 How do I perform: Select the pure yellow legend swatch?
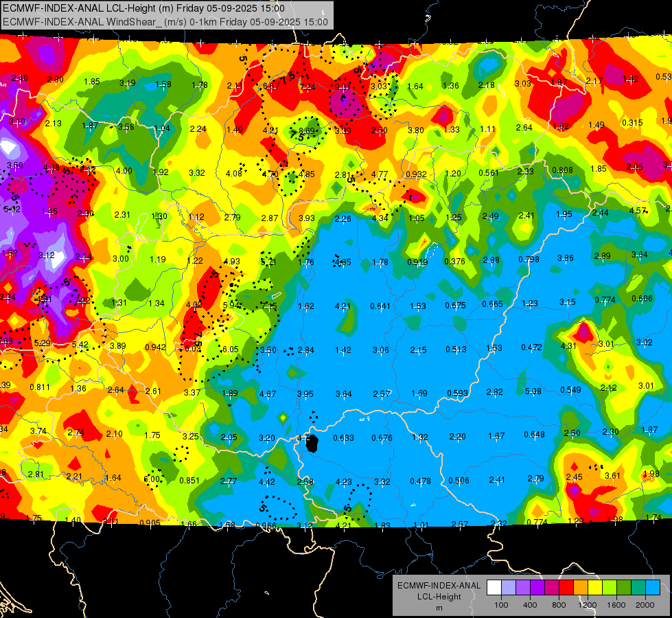click(x=595, y=588)
